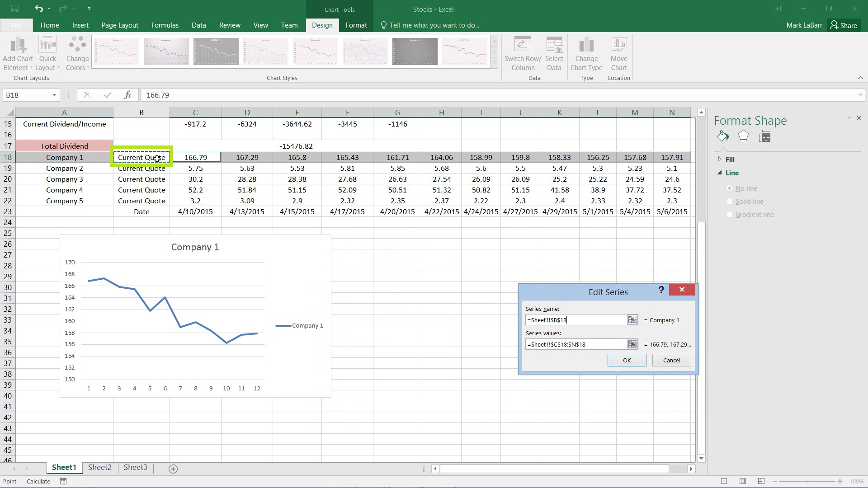This screenshot has width=868, height=488.
Task: Cancel the Edit Series dialog
Action: tap(671, 359)
